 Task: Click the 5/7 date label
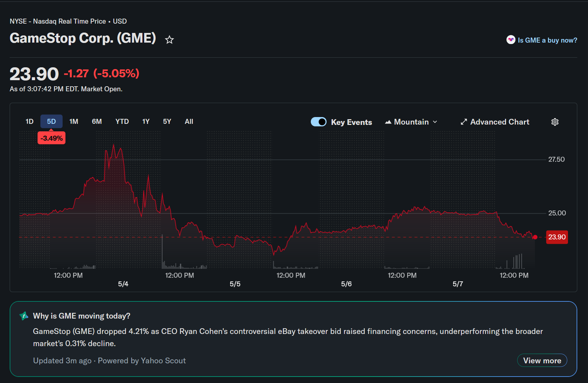coord(458,284)
